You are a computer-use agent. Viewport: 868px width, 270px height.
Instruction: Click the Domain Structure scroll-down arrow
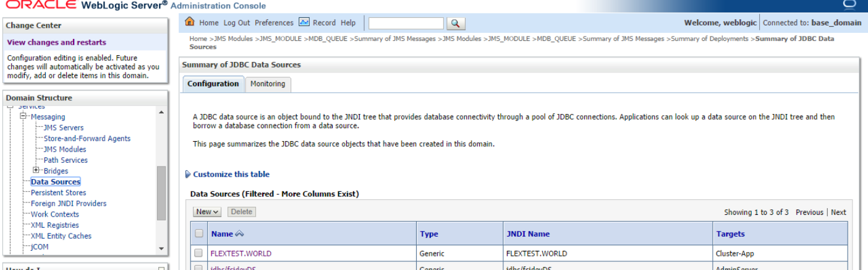click(x=161, y=249)
